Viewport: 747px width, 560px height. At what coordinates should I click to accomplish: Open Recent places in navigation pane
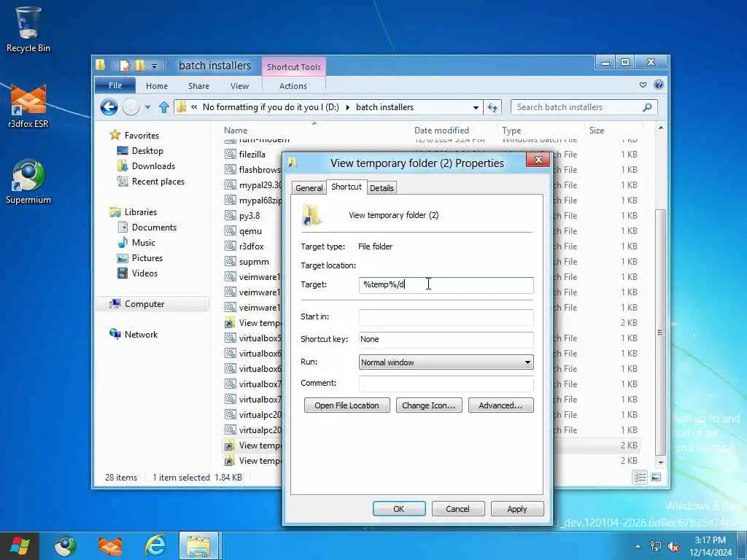click(158, 182)
